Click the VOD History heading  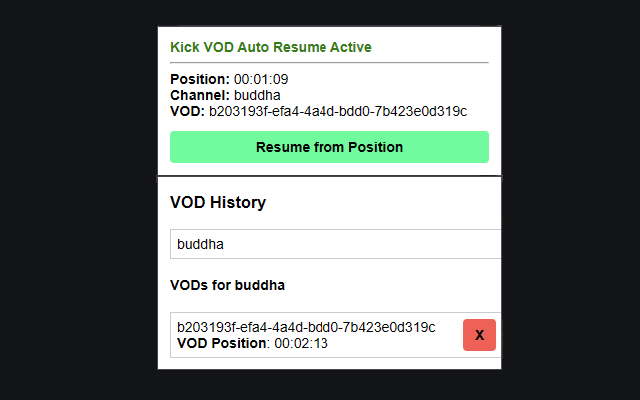(218, 203)
